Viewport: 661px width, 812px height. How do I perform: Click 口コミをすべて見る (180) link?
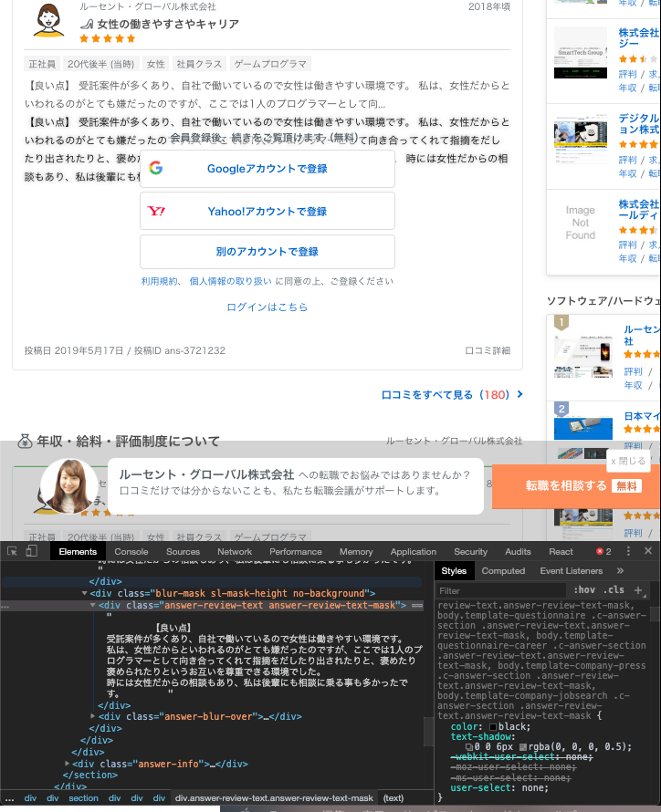[x=452, y=395]
